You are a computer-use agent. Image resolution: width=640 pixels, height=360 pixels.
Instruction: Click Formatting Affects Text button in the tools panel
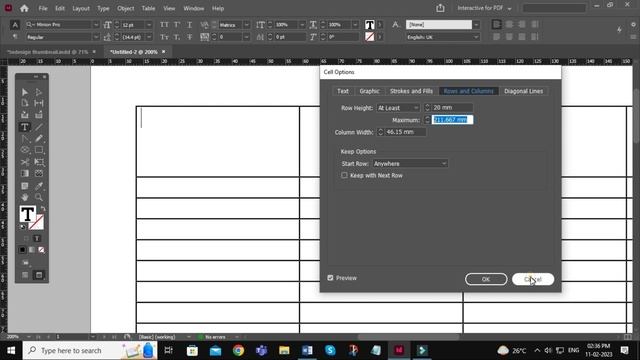pyautogui.click(x=37, y=238)
